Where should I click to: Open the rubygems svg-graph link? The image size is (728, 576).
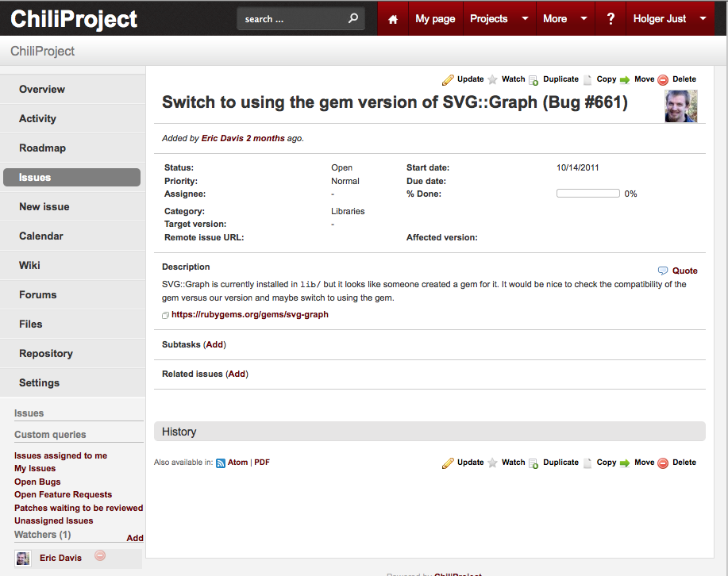250,314
